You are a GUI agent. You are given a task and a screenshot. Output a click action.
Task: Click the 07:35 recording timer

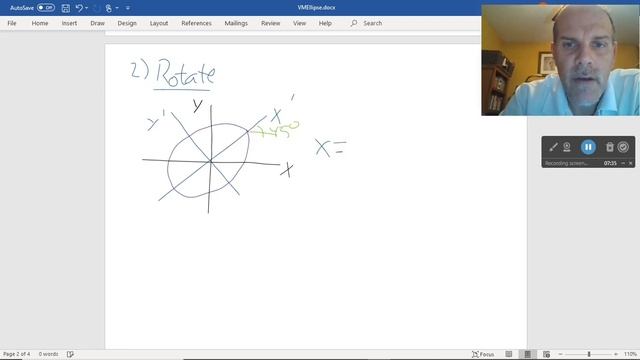click(x=610, y=163)
